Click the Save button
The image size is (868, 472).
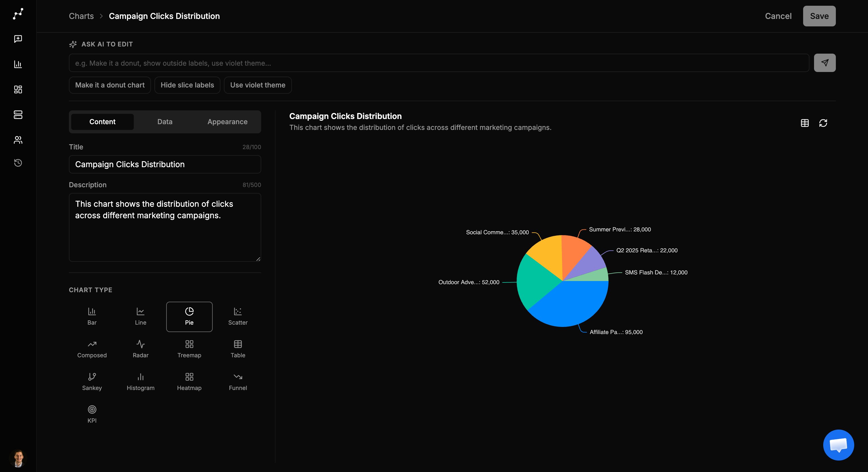coord(819,16)
